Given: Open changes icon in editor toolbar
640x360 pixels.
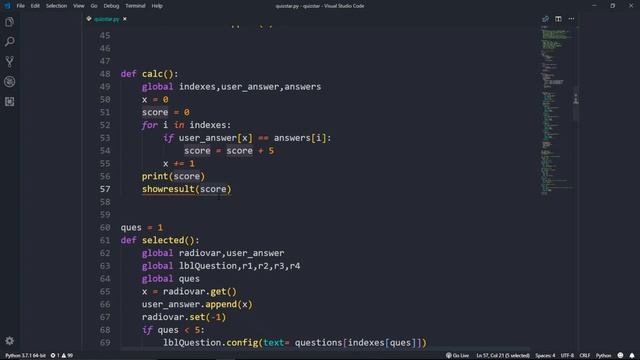Looking at the screenshot, I should tap(545, 19).
